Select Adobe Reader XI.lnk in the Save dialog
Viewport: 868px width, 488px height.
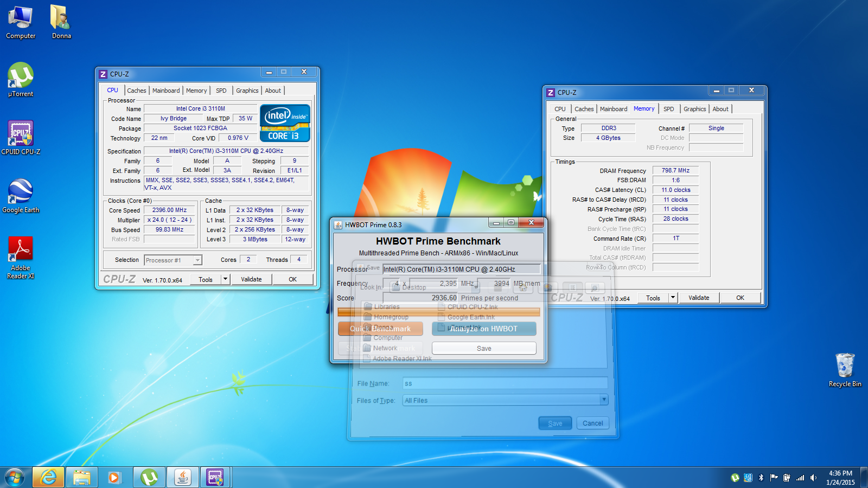398,358
